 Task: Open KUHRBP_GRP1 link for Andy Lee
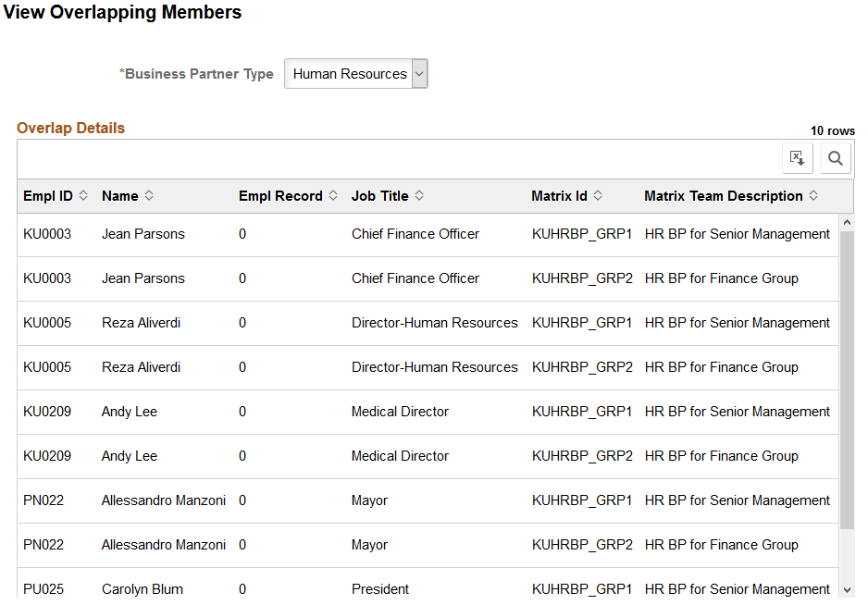click(x=582, y=412)
